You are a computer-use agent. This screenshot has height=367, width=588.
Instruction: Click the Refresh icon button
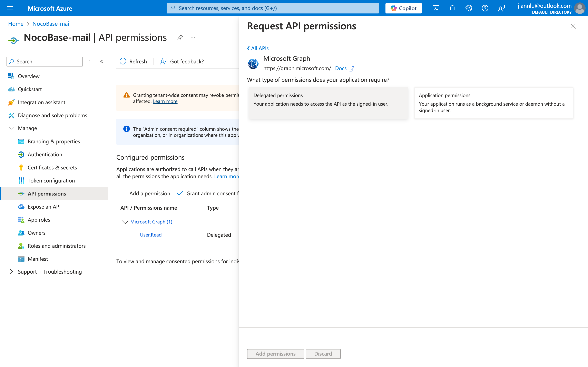coord(123,61)
